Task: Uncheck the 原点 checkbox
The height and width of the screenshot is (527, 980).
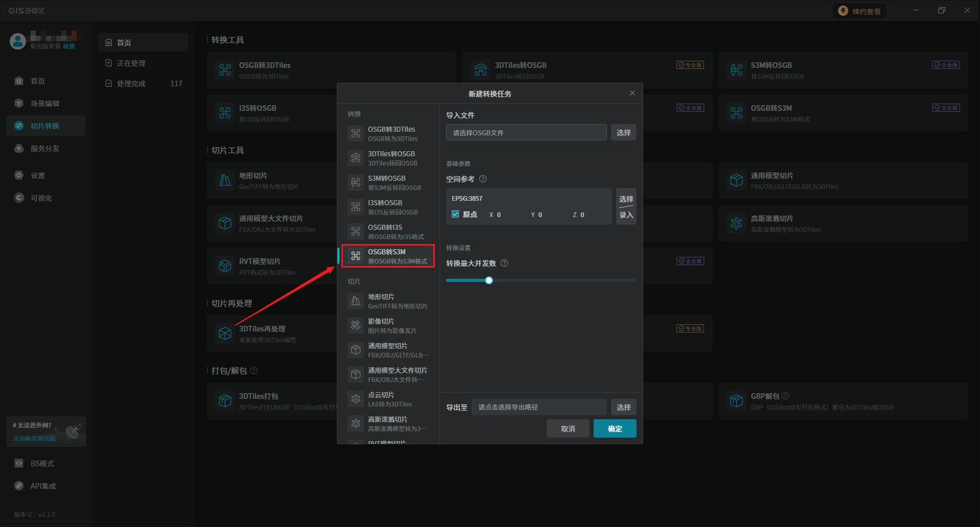Action: click(455, 214)
